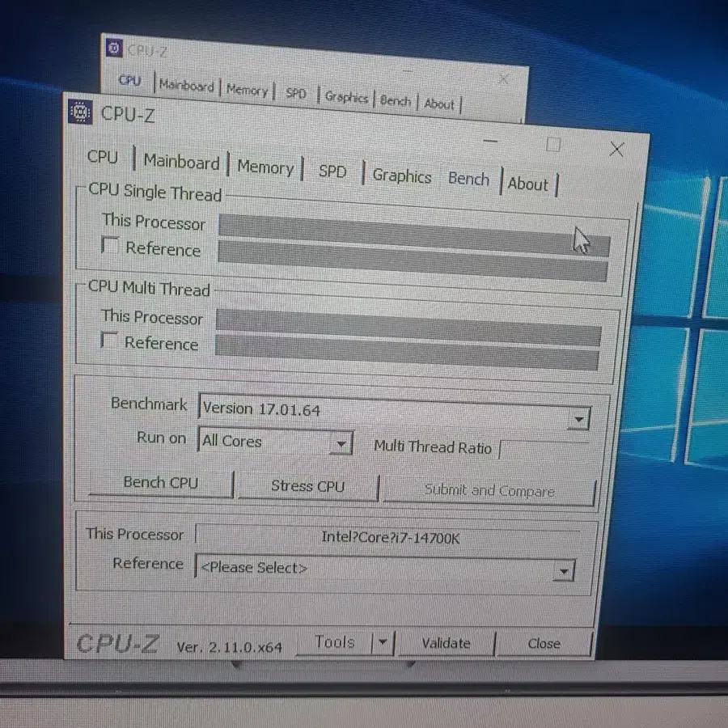Viewport: 728px width, 728px height.
Task: Click the Validate button
Action: pyautogui.click(x=447, y=644)
